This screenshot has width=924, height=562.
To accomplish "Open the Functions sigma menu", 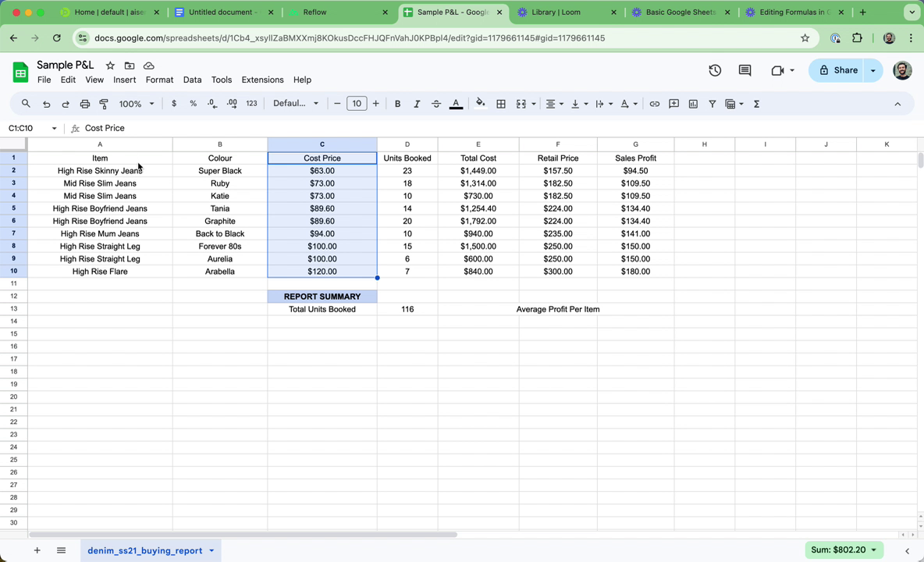I will (756, 103).
